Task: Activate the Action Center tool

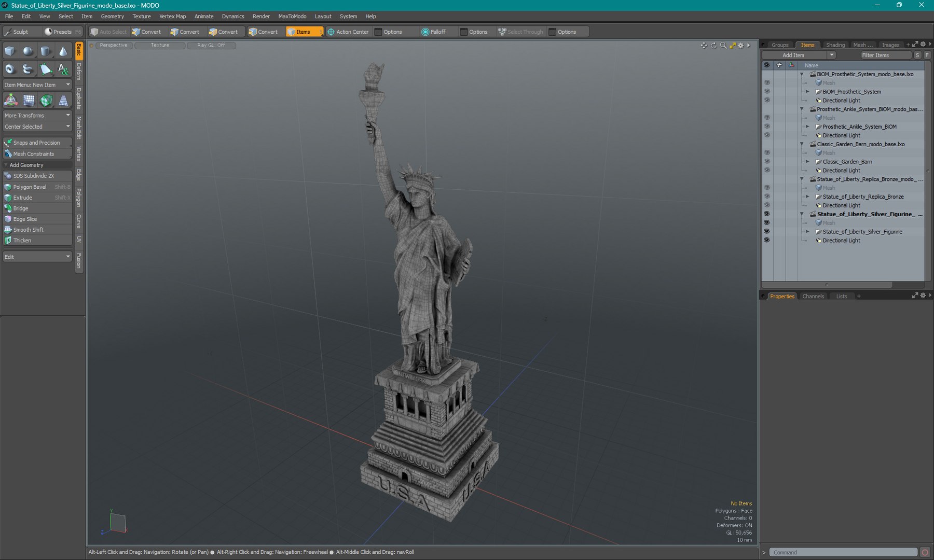Action: (x=348, y=32)
